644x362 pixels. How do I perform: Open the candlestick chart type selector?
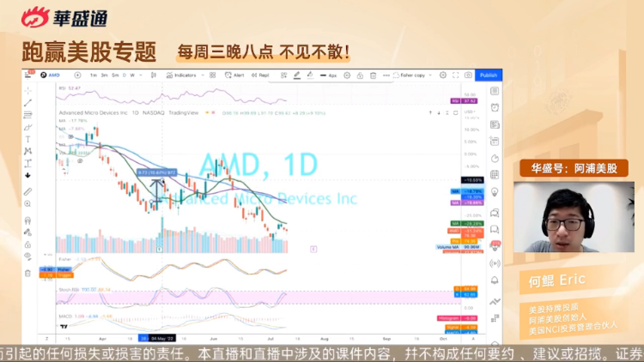tap(153, 75)
